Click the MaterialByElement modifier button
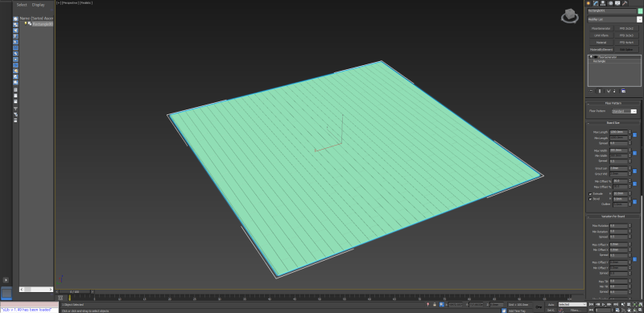644x313 pixels. pos(601,49)
